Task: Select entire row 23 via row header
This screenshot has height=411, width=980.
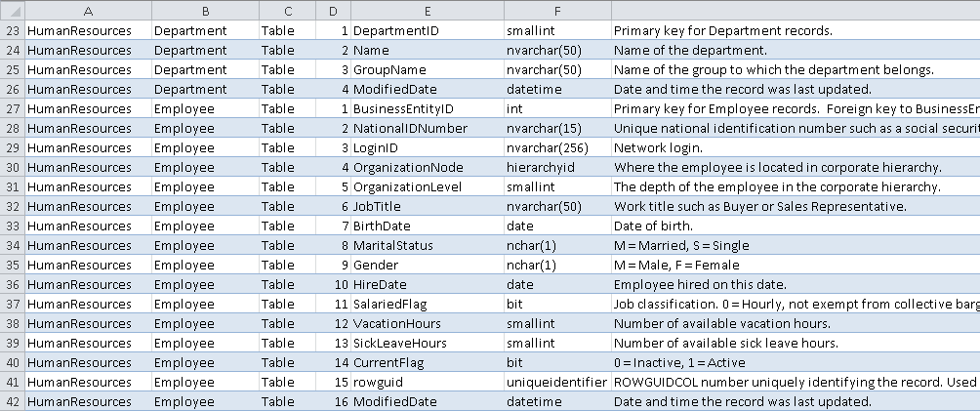Action: 12,30
